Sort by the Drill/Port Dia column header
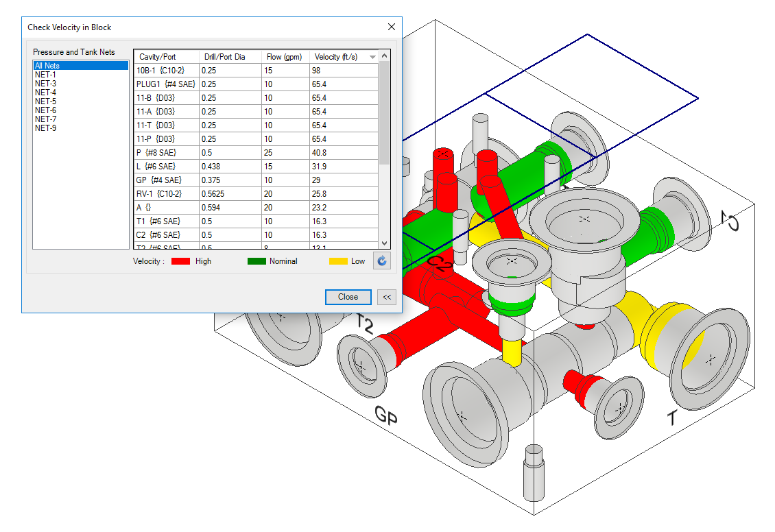This screenshot has height=532, width=775. [230, 57]
